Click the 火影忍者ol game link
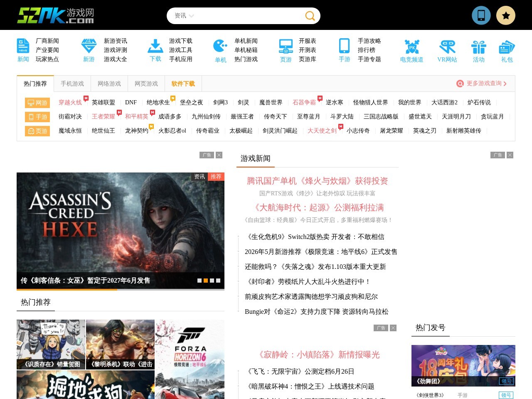This screenshot has width=532, height=399. coord(172,131)
